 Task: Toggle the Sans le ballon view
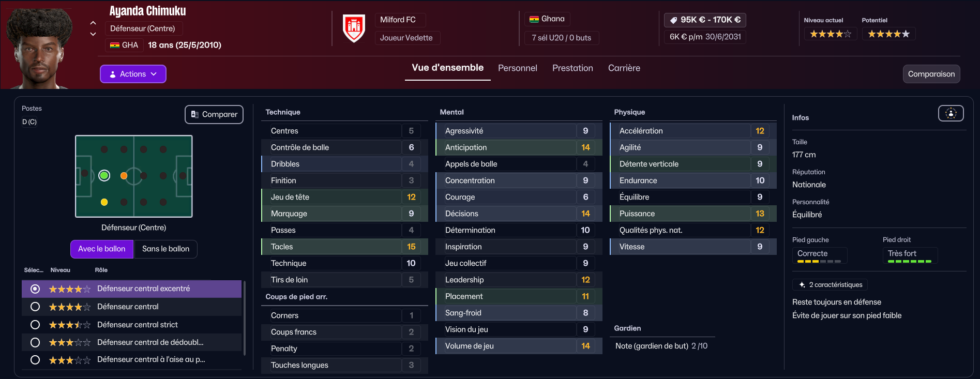(166, 249)
